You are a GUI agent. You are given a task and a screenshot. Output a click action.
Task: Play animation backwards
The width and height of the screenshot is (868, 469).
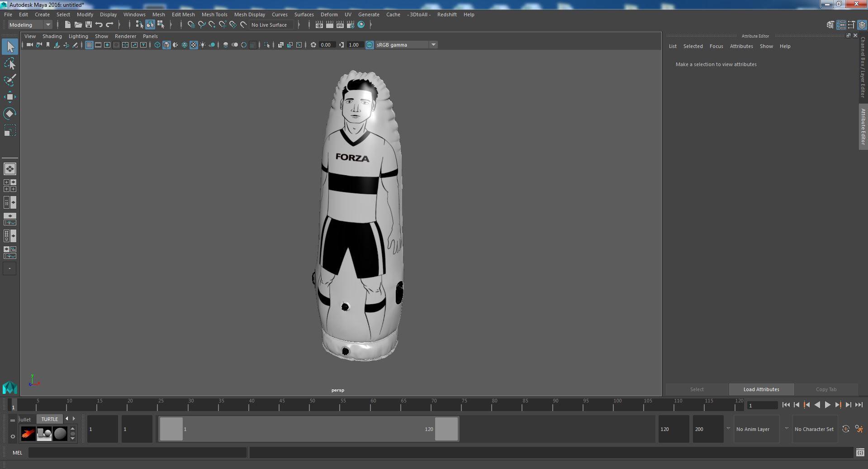817,405
